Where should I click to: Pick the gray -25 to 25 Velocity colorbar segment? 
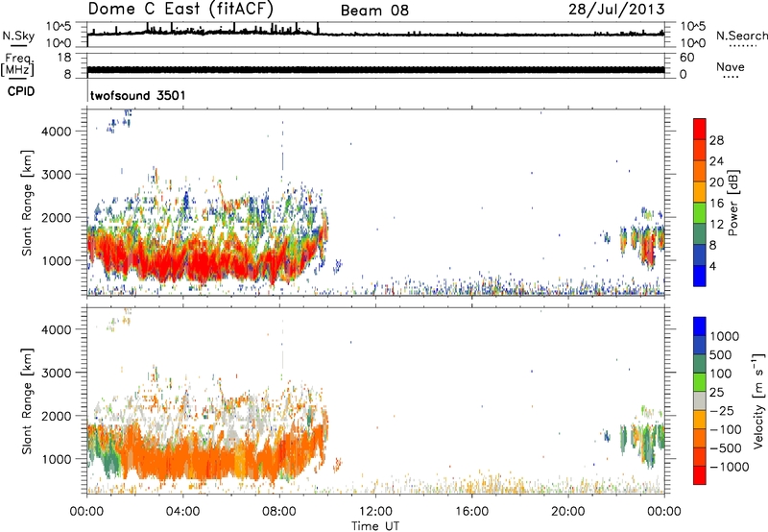(x=700, y=400)
